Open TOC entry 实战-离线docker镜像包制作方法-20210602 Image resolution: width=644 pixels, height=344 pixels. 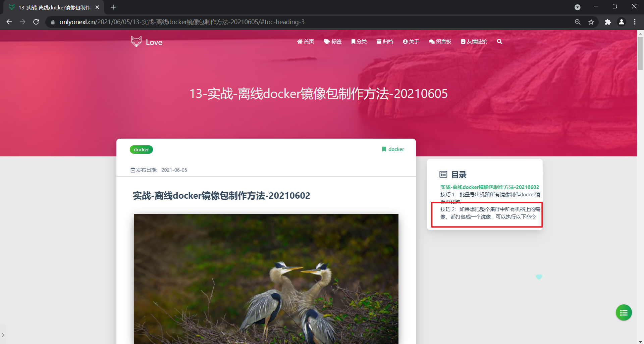tap(490, 187)
